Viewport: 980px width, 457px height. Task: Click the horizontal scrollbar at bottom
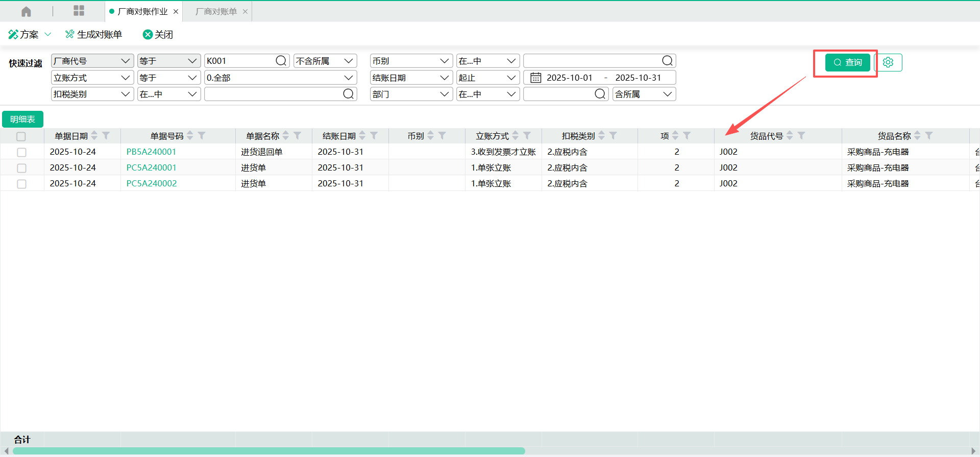(268, 451)
